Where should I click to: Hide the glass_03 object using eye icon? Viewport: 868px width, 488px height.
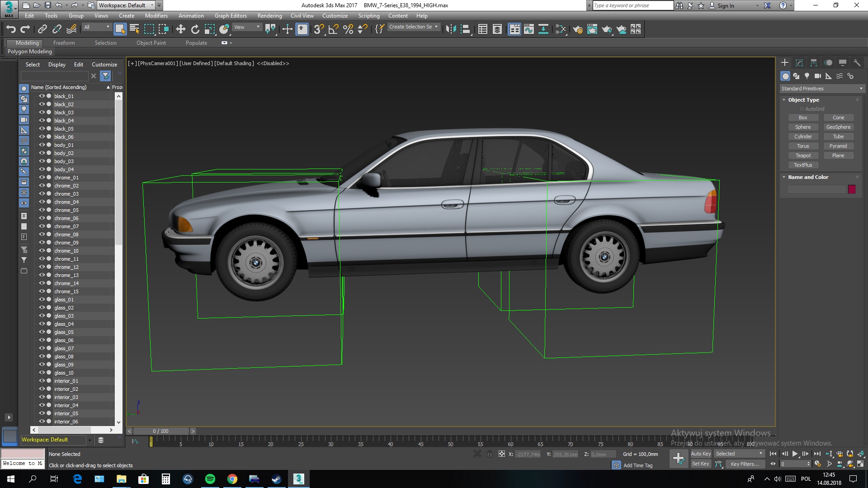(42, 316)
